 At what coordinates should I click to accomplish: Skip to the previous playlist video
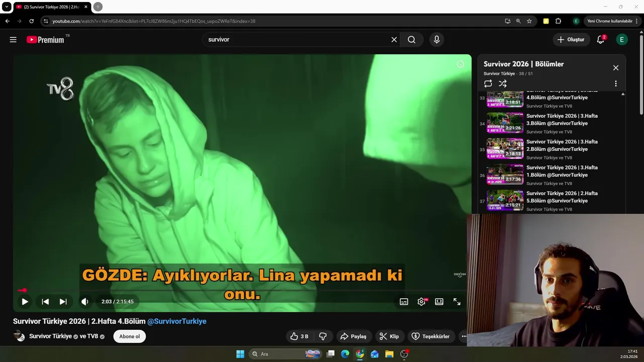tap(45, 302)
